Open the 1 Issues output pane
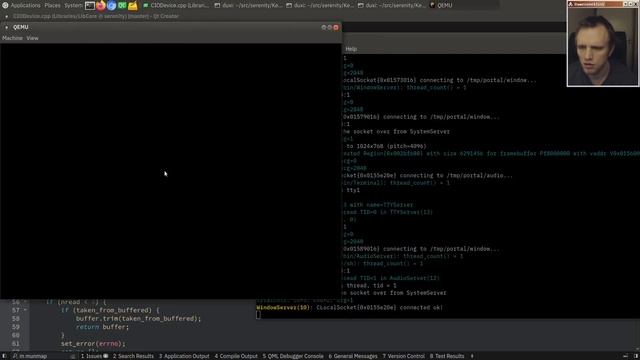 click(94, 356)
